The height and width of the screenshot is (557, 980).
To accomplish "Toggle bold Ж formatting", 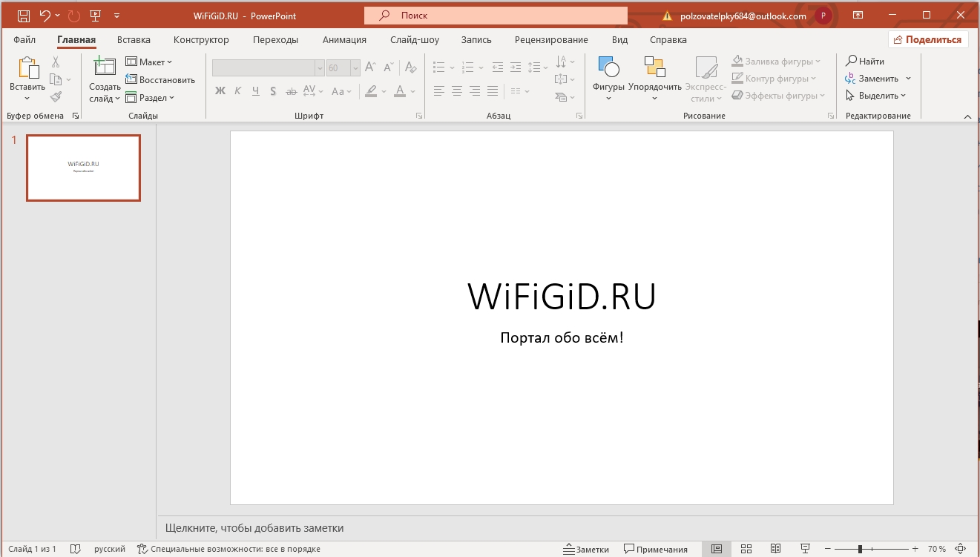I will [220, 91].
